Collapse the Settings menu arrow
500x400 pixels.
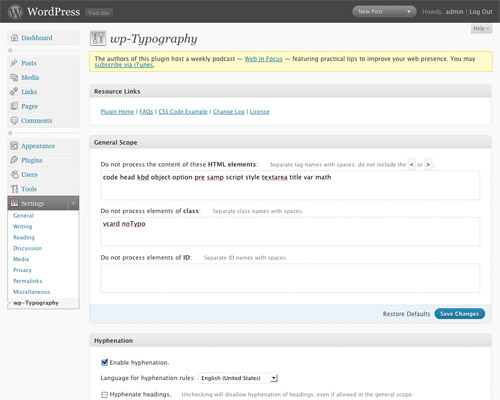[x=73, y=203]
